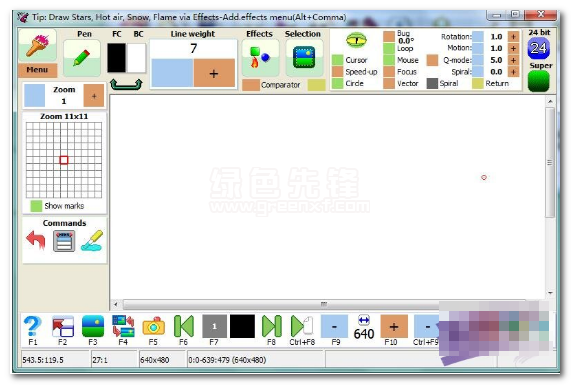Increase Zoom with the plus button
The height and width of the screenshot is (385, 571).
pos(94,96)
